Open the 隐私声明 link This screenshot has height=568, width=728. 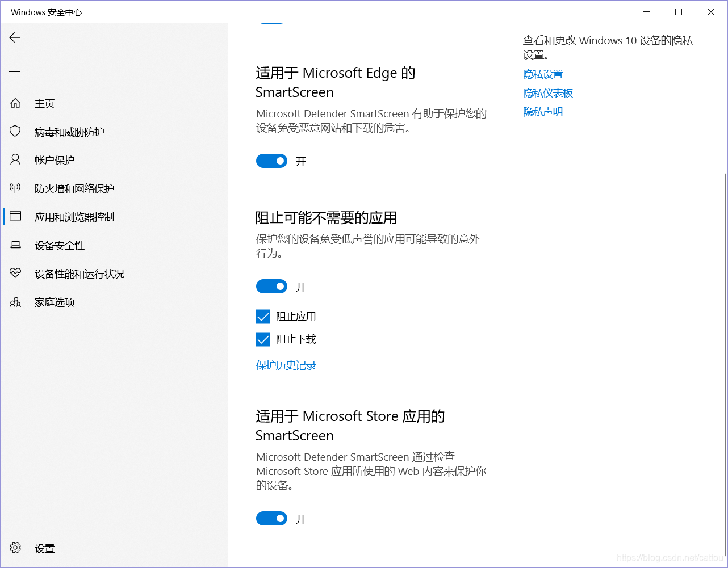(x=543, y=112)
